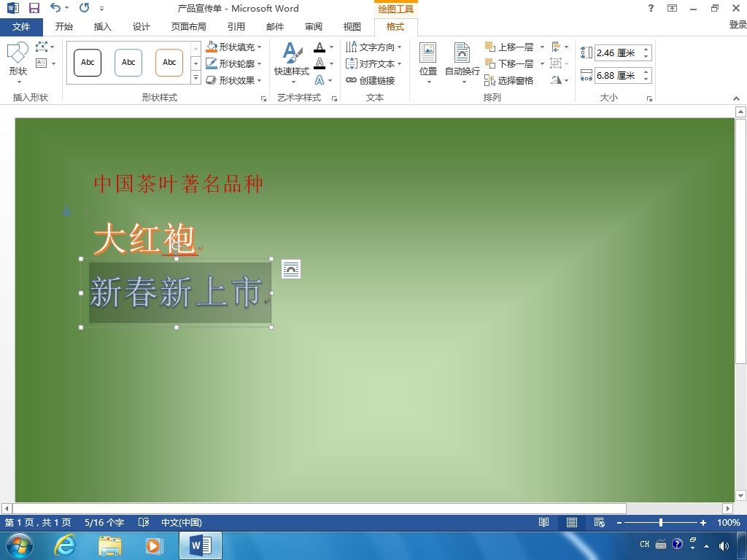This screenshot has height=560, width=747.
Task: Open Shape Outline (形状轮廓) options
Action: pos(233,63)
